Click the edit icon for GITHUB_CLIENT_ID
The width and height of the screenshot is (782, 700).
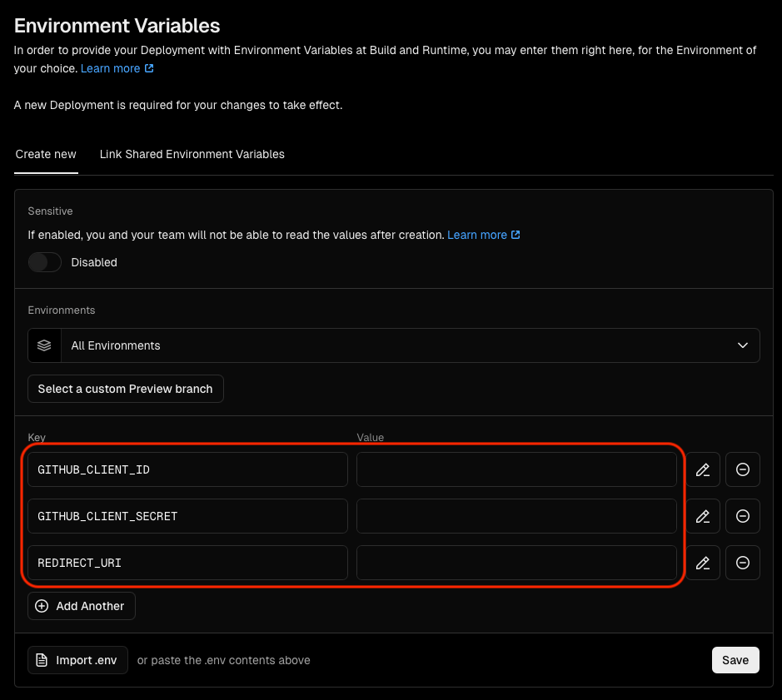click(x=702, y=469)
